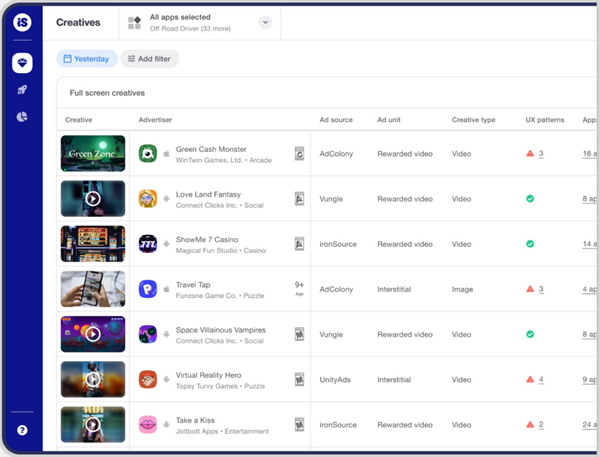Viewport: 600px width, 457px height.
Task: Click the age rating badge for ShowMe 7 Casino
Action: [299, 244]
